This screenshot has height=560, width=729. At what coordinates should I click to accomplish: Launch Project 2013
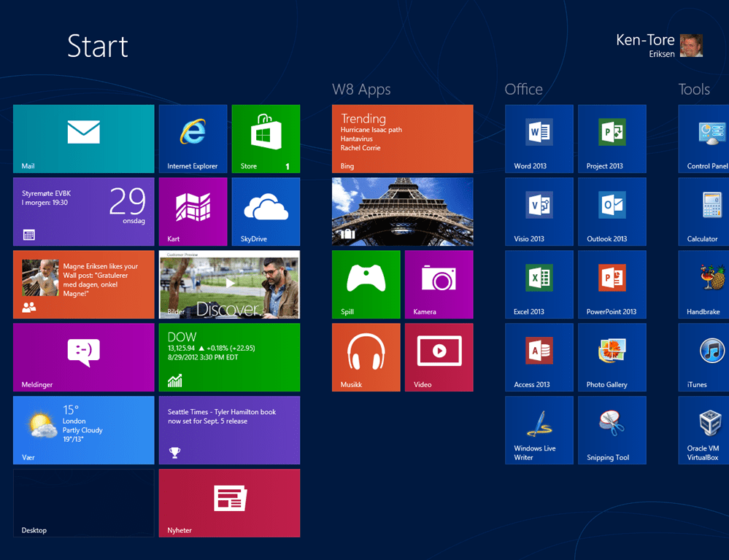612,139
